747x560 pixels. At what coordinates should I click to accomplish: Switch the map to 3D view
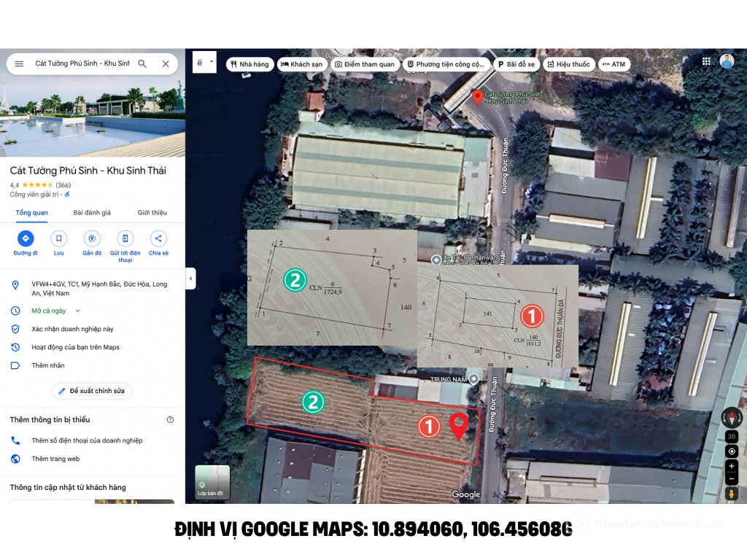tap(731, 436)
